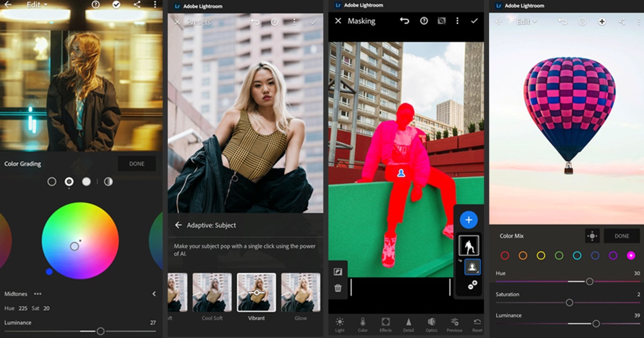Switch to the Light tab
The image size is (644, 338).
(x=340, y=324)
